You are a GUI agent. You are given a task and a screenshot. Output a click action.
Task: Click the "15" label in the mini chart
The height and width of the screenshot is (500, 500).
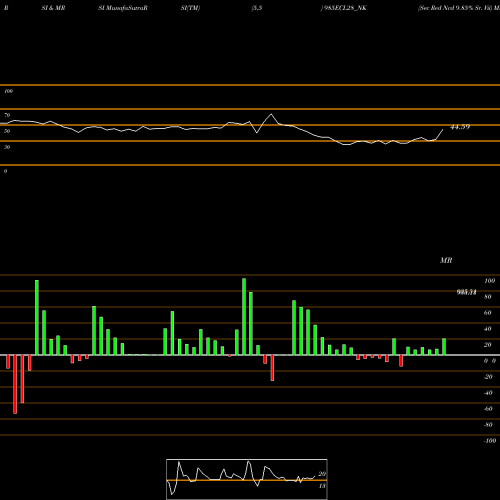[x=322, y=486]
